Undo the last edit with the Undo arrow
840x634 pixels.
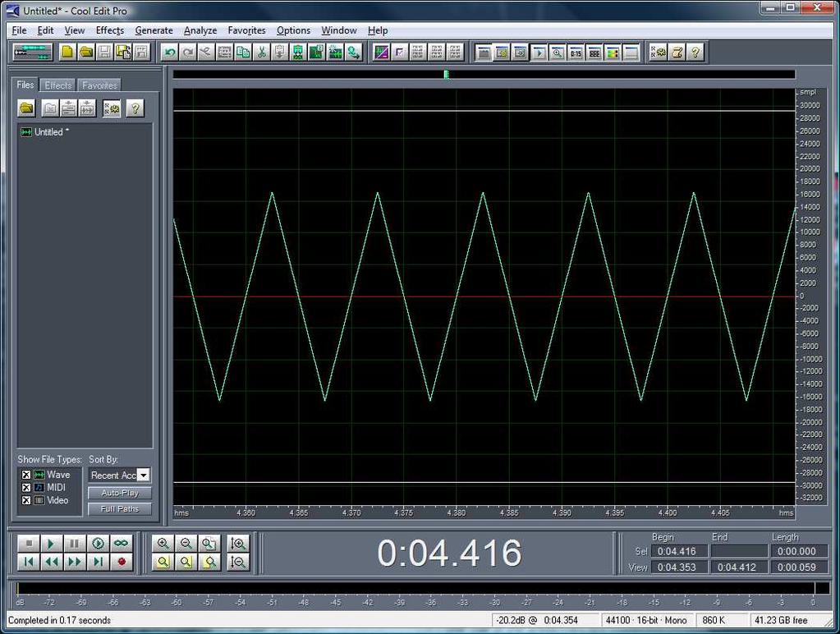click(x=170, y=53)
